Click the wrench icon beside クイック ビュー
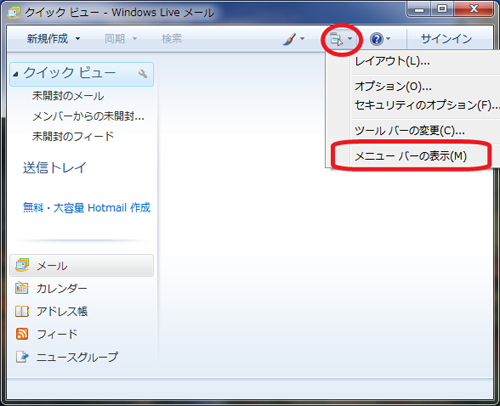Viewport: 500px width, 406px height. (x=143, y=74)
